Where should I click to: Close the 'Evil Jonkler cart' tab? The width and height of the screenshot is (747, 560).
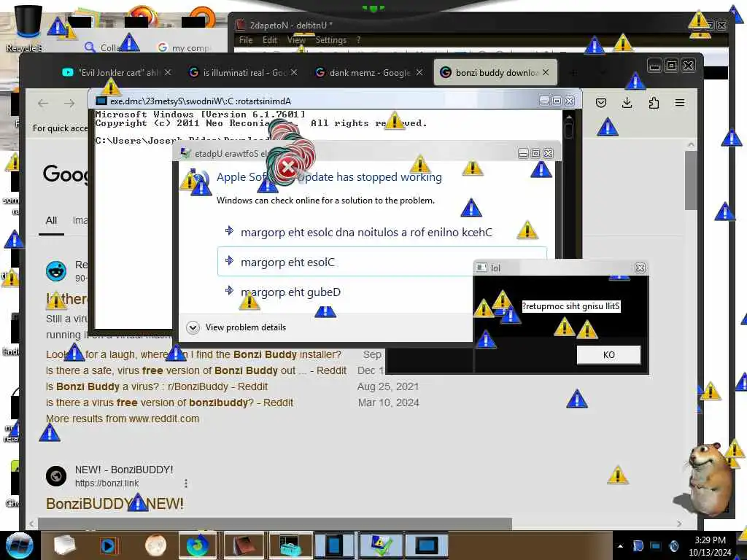[x=168, y=72]
